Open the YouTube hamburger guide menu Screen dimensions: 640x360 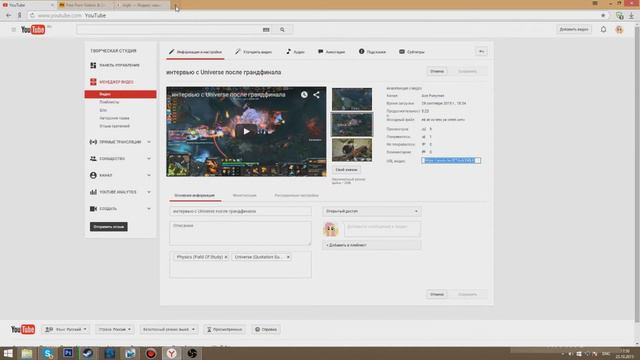[x=13, y=30]
